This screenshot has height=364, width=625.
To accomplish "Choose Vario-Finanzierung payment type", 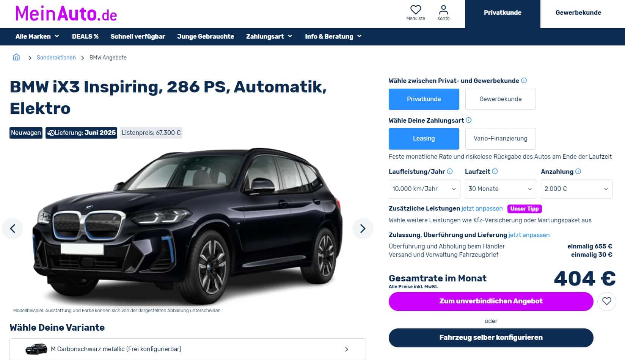I will (x=500, y=139).
